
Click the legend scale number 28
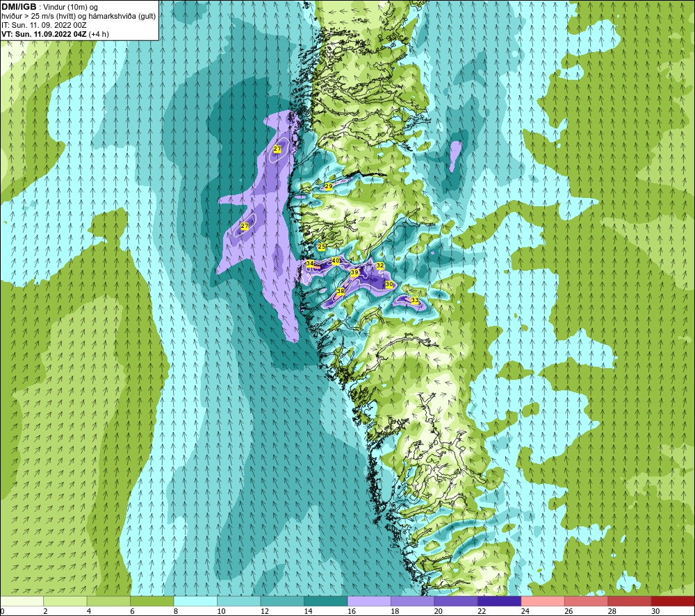612,611
